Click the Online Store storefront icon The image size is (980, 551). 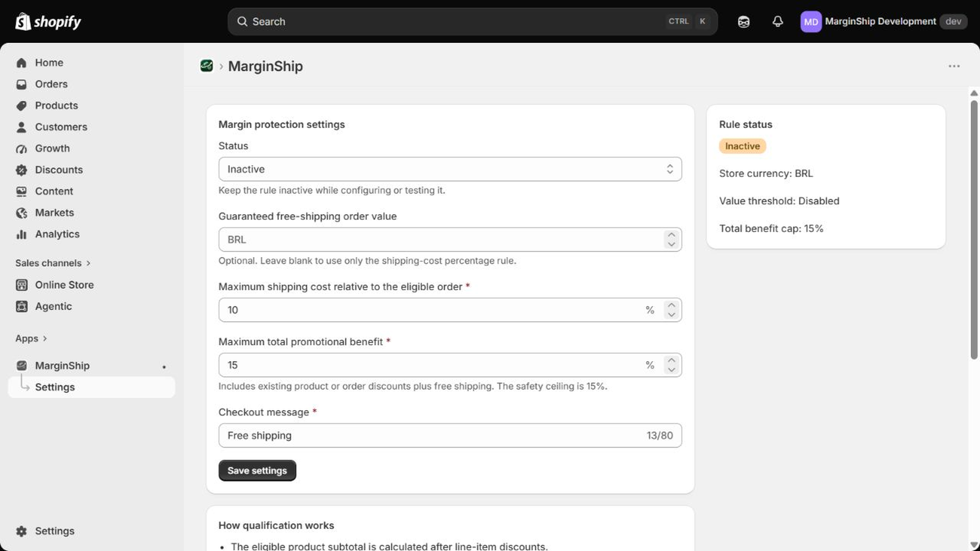click(21, 285)
